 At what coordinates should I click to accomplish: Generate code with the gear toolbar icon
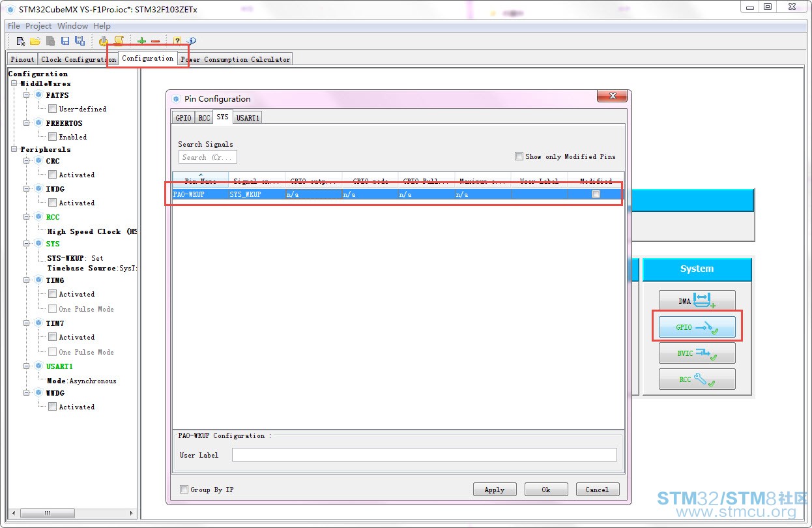point(103,41)
